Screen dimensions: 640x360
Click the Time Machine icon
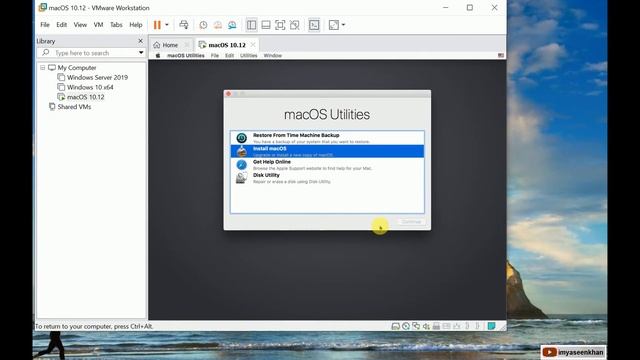[242, 138]
